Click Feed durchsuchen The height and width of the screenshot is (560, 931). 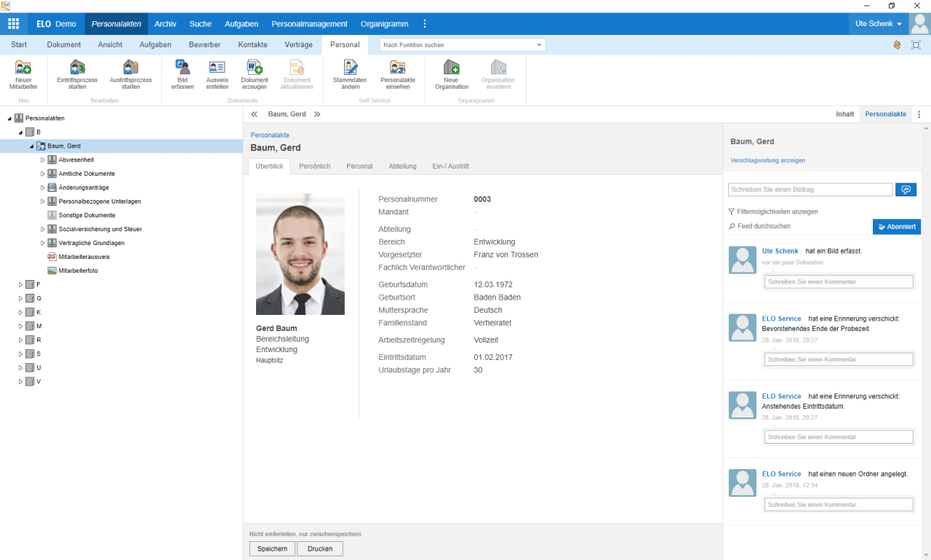click(x=759, y=226)
